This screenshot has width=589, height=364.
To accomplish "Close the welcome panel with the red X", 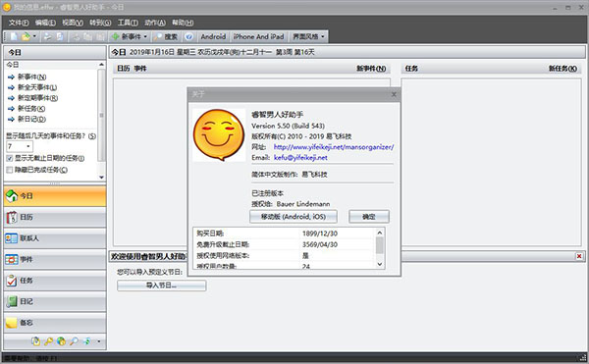I will [579, 256].
